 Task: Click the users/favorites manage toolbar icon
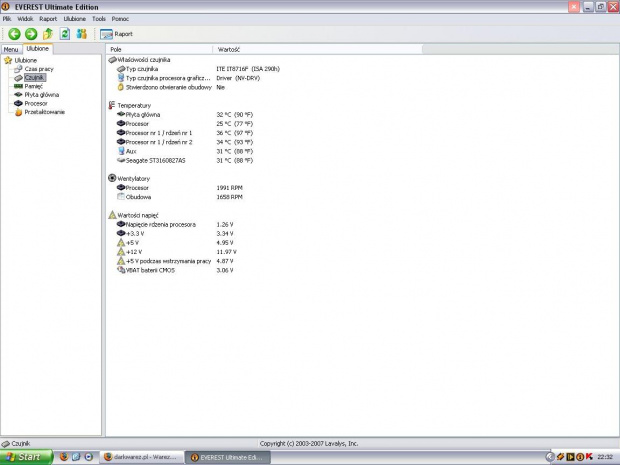[81, 34]
